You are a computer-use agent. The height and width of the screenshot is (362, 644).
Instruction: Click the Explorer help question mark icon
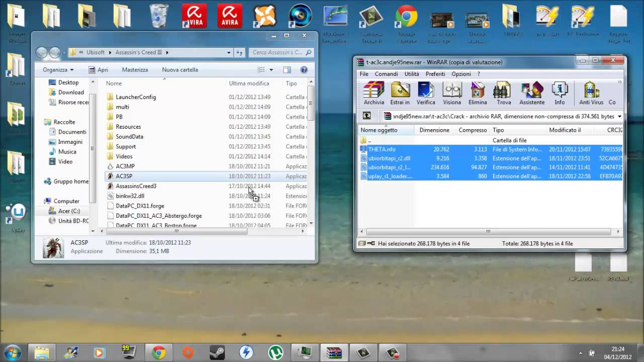(304, 70)
